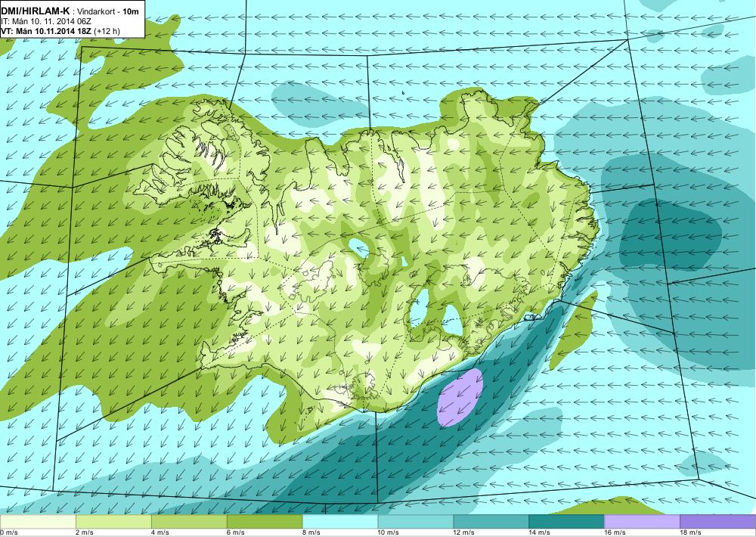
Task: Click the medium green 4–6 m/s legend swatch
Action: (189, 522)
